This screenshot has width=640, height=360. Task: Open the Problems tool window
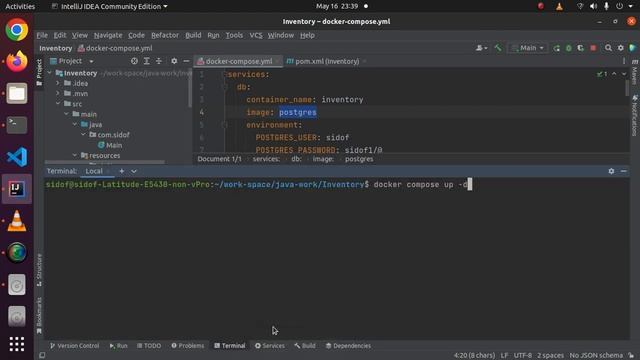[x=187, y=346]
